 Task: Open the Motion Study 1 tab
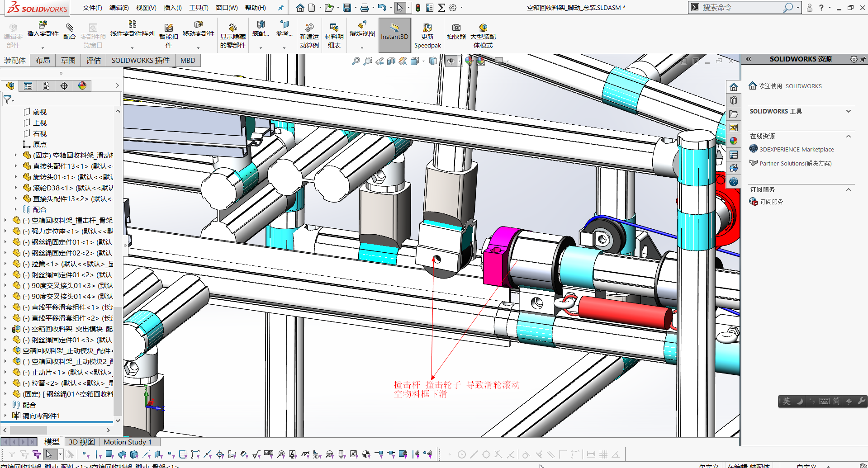point(128,442)
